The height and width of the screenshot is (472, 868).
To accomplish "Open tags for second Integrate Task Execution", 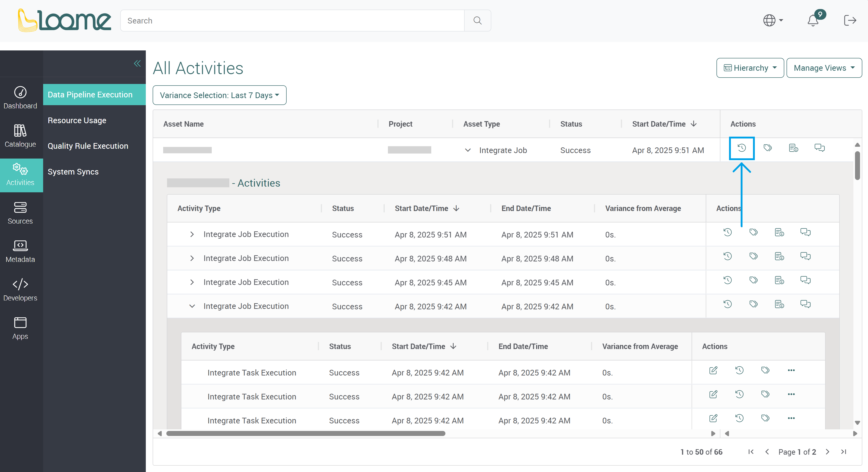I will tap(765, 394).
